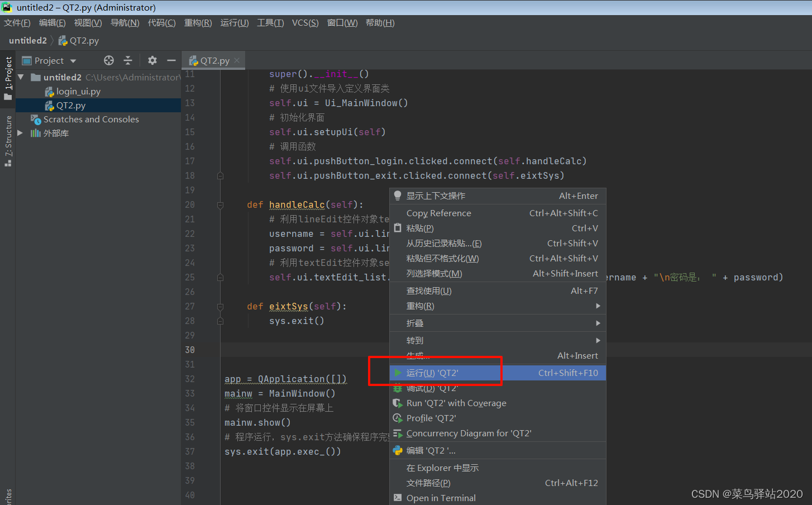Screen dimensions: 812x505
Task: Expand 重构(R) submenu in context menu
Action: [x=498, y=306]
